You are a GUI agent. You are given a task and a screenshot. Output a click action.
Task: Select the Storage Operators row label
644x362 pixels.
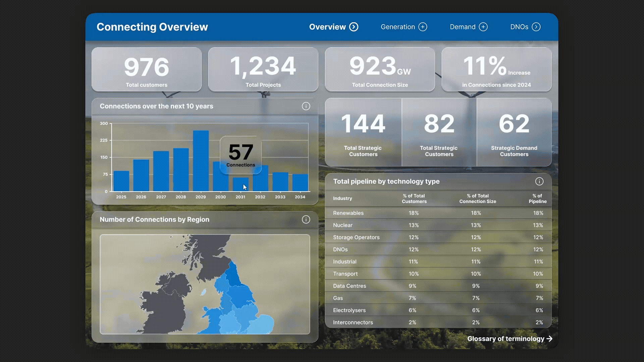point(356,237)
